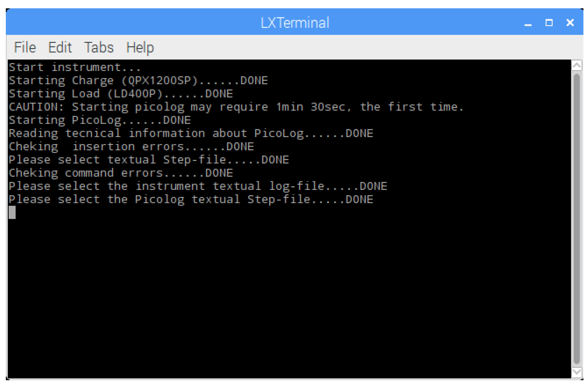Open the Help menu

coord(140,47)
